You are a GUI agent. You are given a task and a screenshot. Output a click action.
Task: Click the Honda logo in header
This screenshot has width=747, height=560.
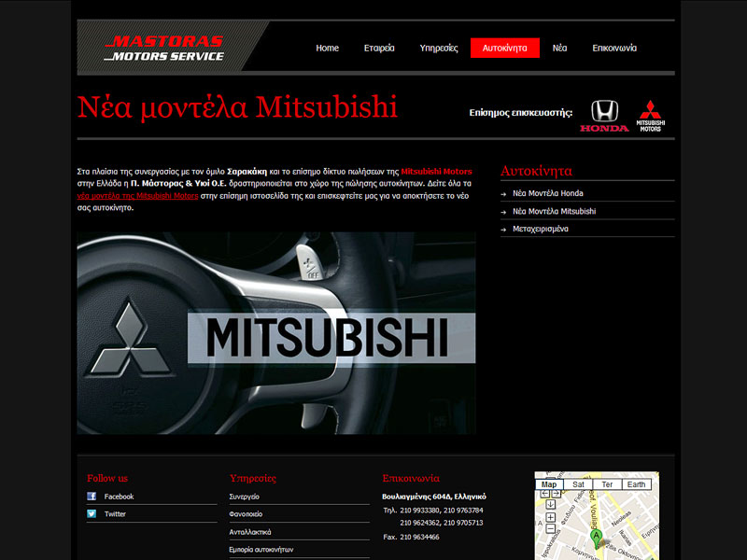click(604, 116)
